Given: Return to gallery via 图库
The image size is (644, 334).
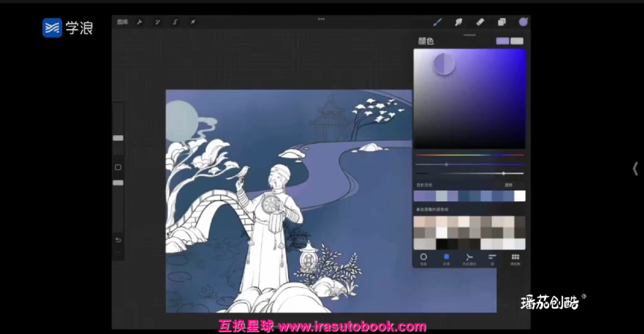Looking at the screenshot, I should click(x=123, y=22).
